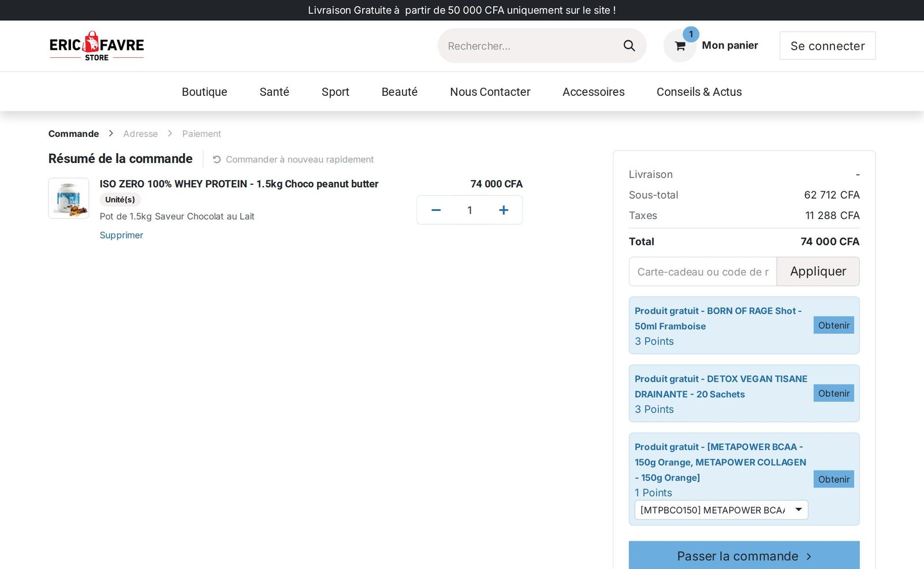The image size is (924, 569).
Task: Click the cart item count badge
Action: click(691, 34)
